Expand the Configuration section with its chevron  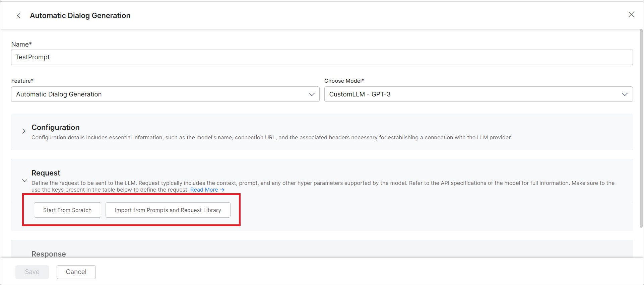(24, 131)
